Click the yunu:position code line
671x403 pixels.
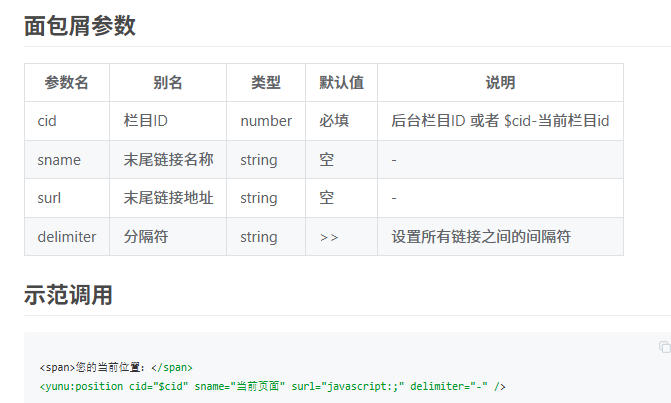click(272, 386)
